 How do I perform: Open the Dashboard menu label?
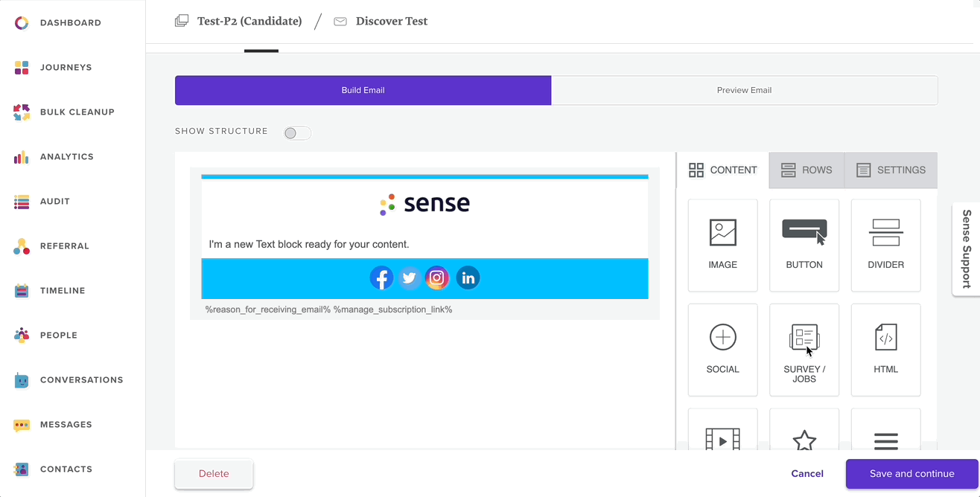click(x=71, y=23)
